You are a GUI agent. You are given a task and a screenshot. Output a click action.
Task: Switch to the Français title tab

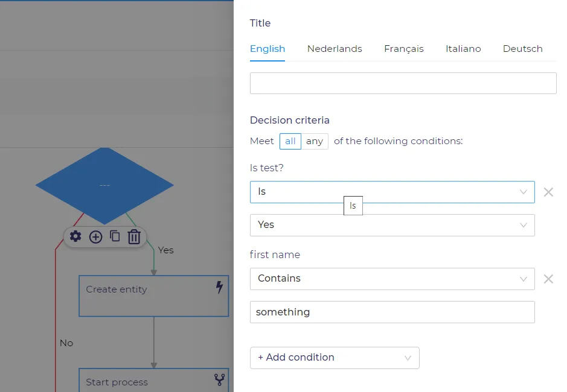click(x=403, y=49)
